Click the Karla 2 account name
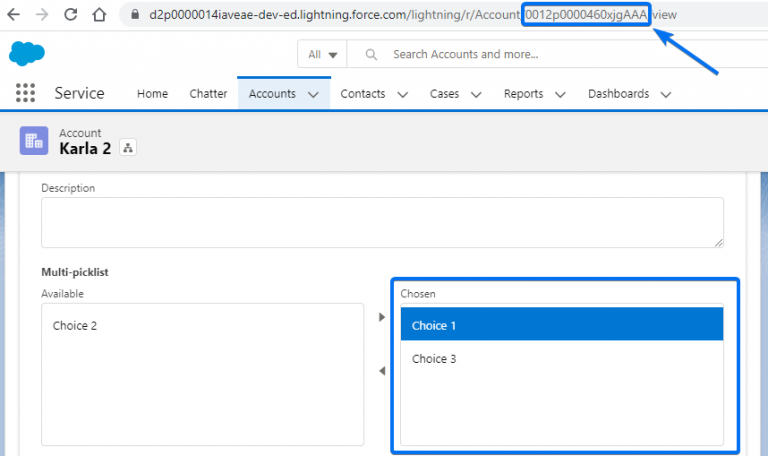 tap(85, 148)
